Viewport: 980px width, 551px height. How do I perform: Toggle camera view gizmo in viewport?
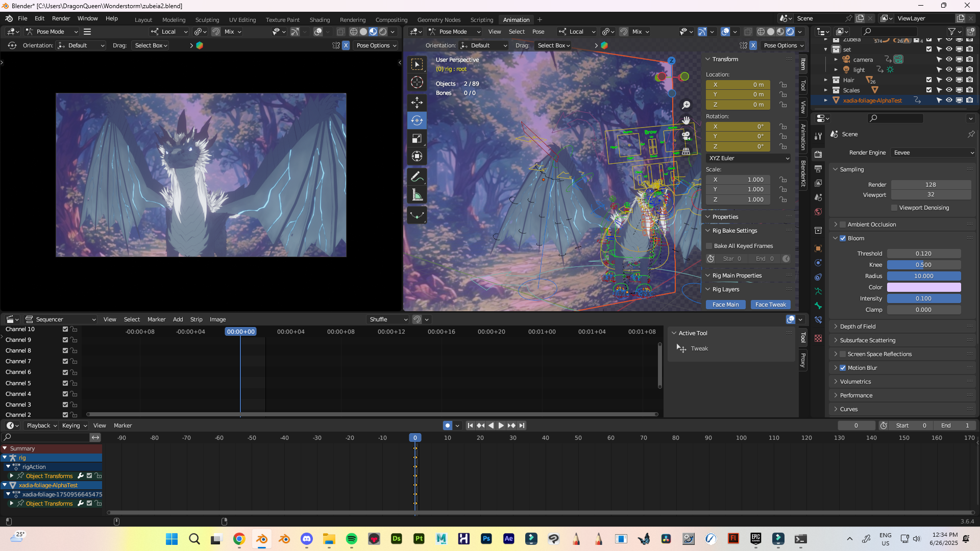tap(686, 136)
